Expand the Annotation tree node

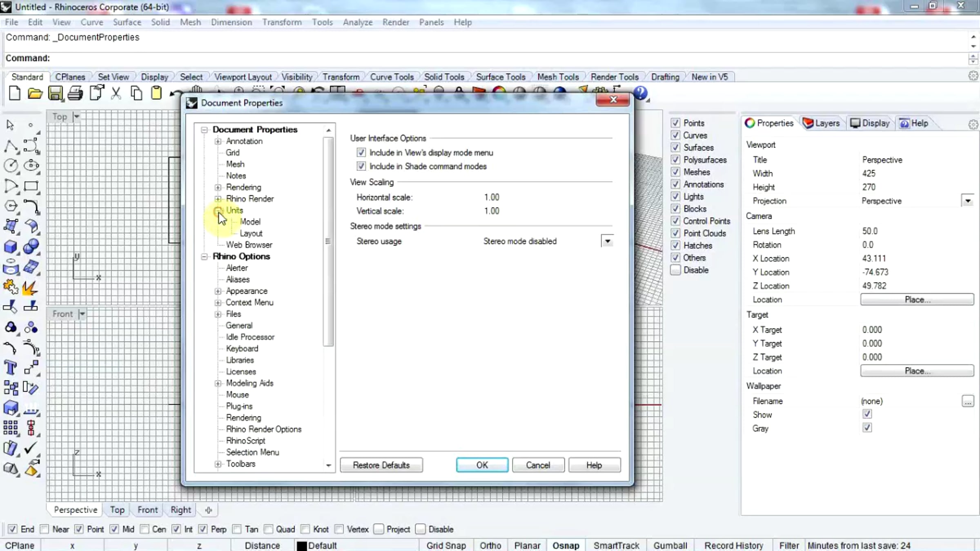pyautogui.click(x=218, y=141)
